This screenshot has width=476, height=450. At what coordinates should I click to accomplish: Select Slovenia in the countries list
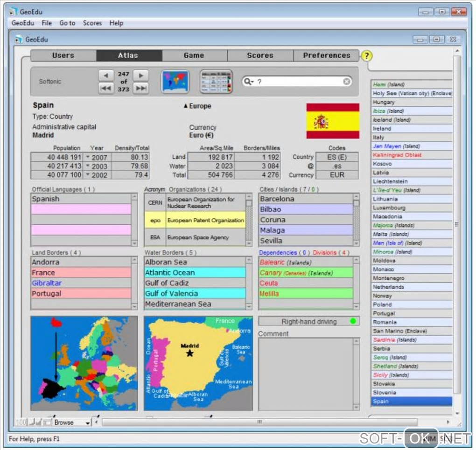click(411, 392)
